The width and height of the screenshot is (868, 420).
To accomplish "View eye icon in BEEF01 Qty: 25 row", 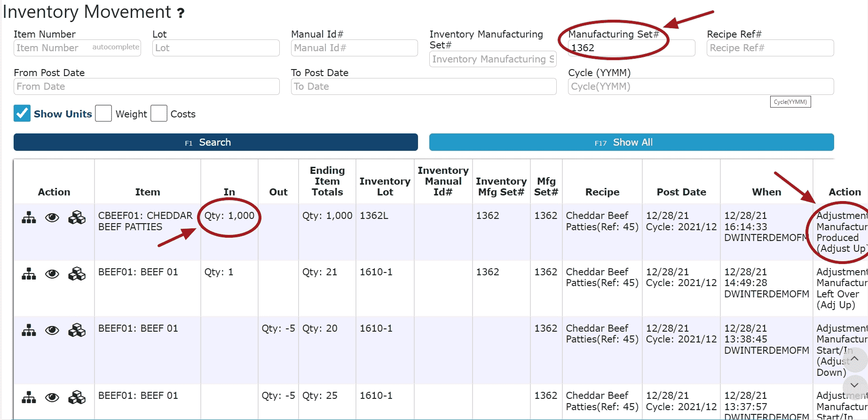I will [52, 397].
